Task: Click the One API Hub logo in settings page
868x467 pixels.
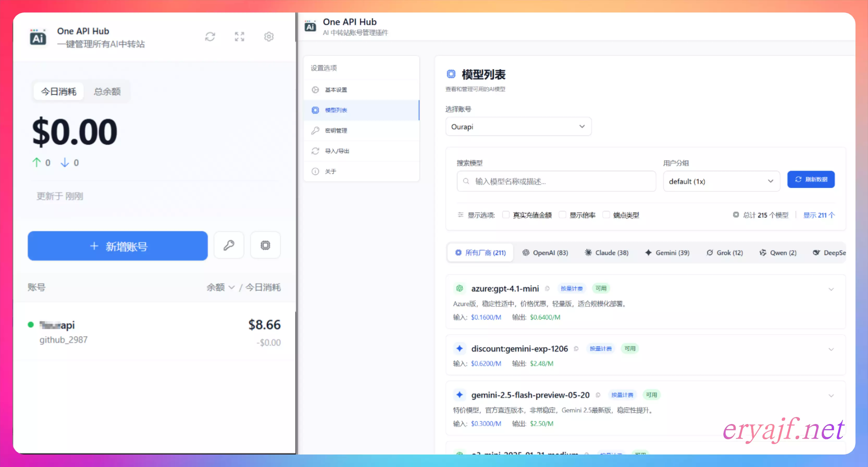Action: pyautogui.click(x=310, y=26)
